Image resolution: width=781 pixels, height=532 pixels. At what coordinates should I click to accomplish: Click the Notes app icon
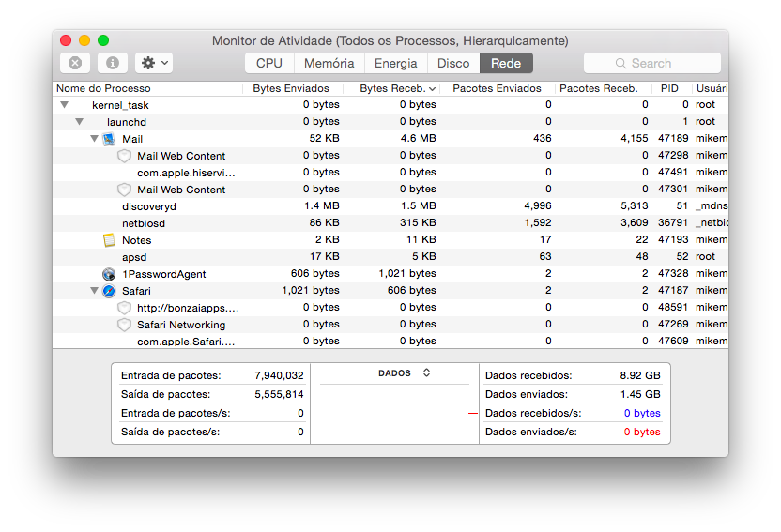109,240
